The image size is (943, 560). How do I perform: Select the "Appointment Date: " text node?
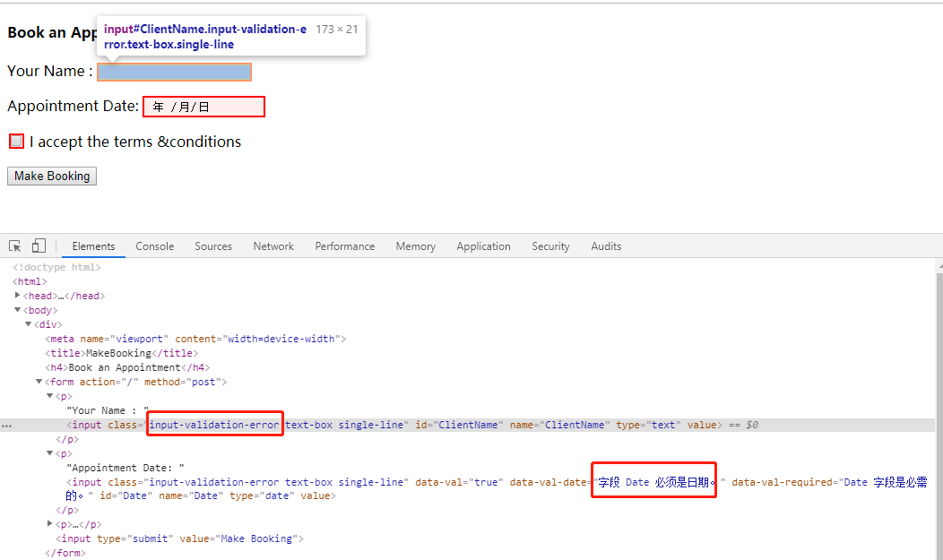click(x=125, y=468)
